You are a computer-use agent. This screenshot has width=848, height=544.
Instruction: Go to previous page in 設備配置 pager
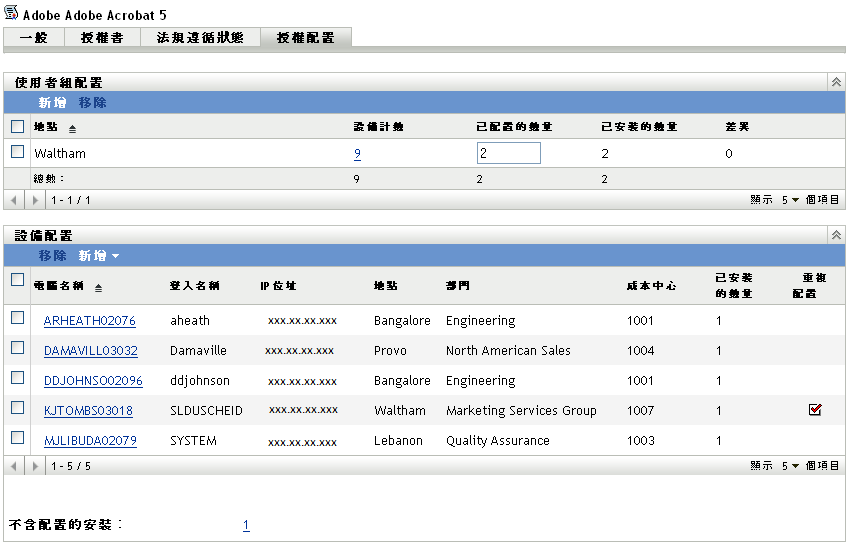point(14,466)
